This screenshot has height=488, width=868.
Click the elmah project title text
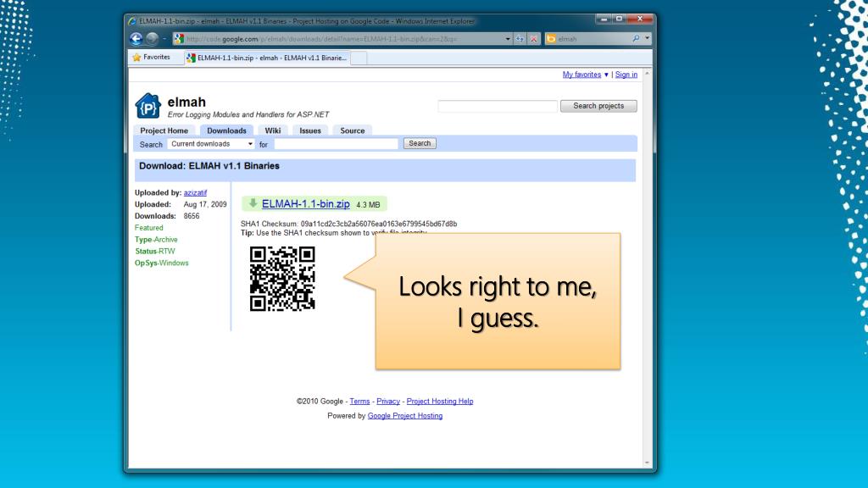click(186, 102)
